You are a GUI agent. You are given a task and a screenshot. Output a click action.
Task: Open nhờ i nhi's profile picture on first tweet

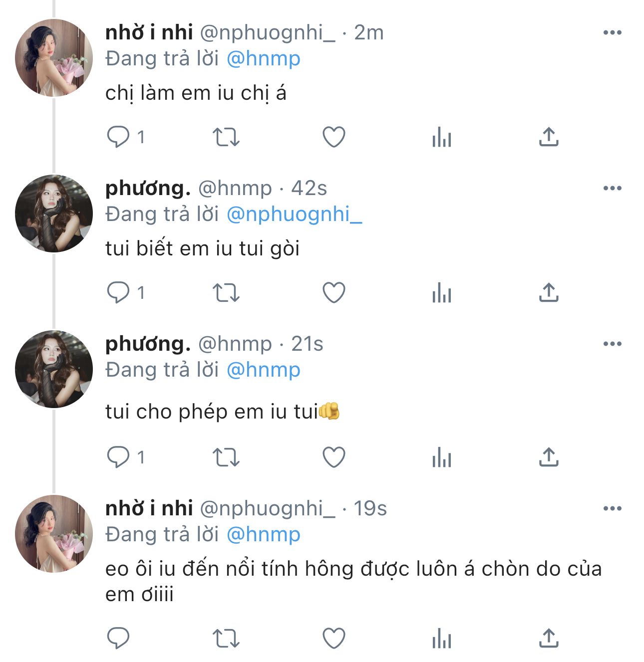tap(54, 58)
